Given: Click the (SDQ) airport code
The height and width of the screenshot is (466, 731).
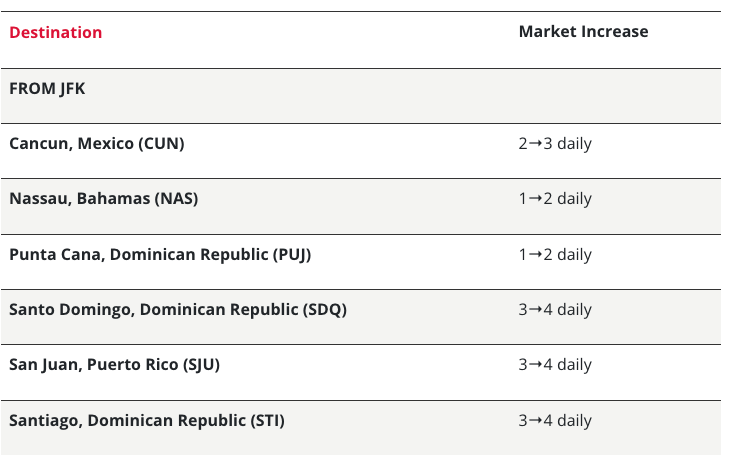Looking at the screenshot, I should (x=324, y=309).
